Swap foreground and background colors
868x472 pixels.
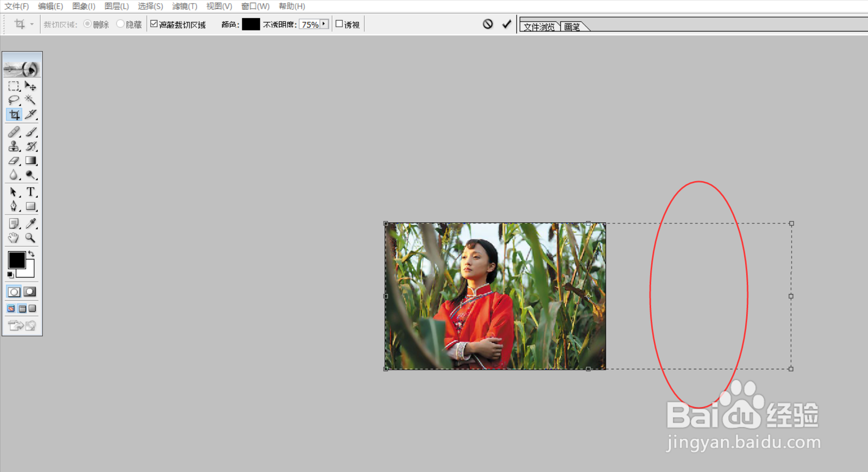click(31, 253)
